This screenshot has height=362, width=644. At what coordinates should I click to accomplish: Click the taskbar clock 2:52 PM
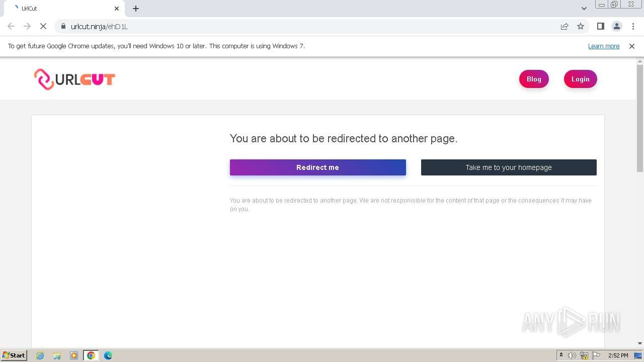pyautogui.click(x=618, y=355)
